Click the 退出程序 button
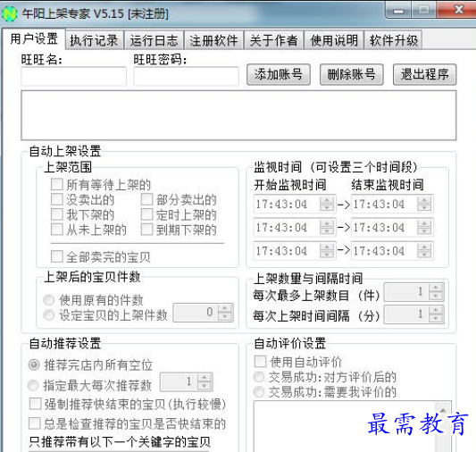The image size is (476, 452). click(x=425, y=74)
